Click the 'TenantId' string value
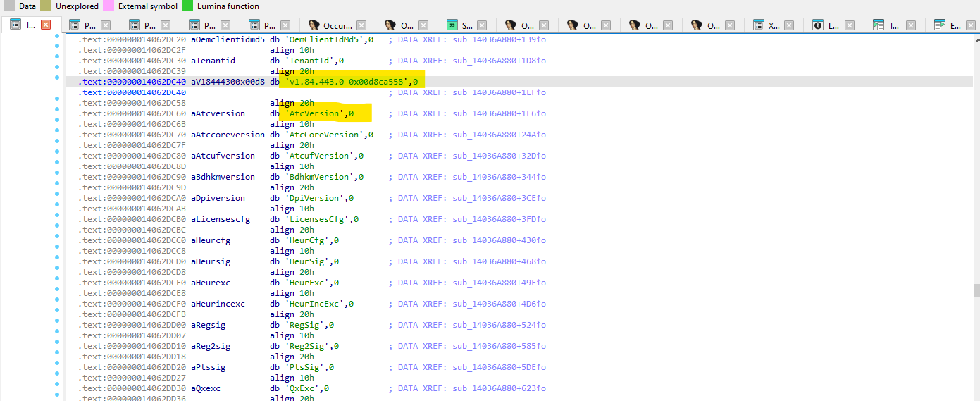Screen dimensions: 980x401 click(x=309, y=61)
